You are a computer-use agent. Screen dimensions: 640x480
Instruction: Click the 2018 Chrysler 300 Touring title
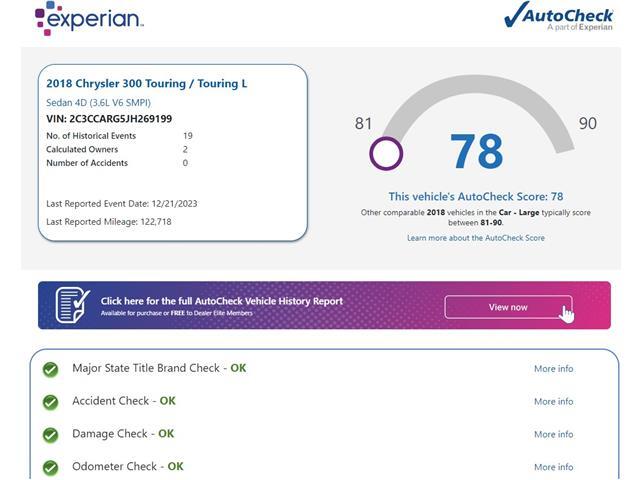click(147, 84)
